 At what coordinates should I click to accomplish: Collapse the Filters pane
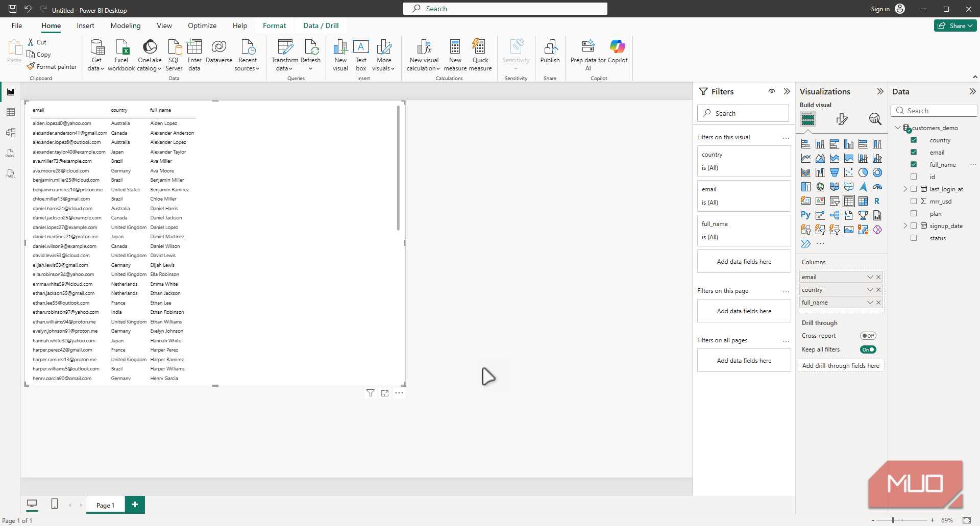pos(787,91)
